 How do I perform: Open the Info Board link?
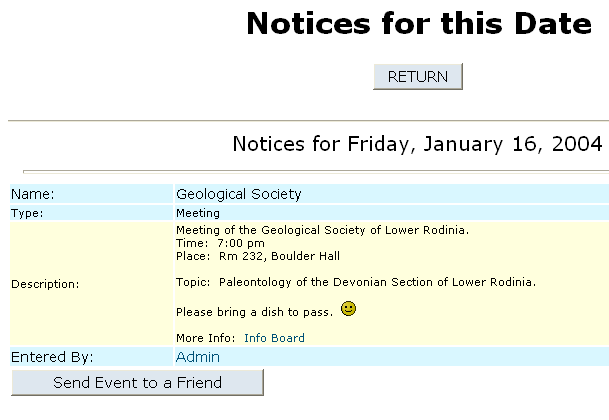click(274, 338)
